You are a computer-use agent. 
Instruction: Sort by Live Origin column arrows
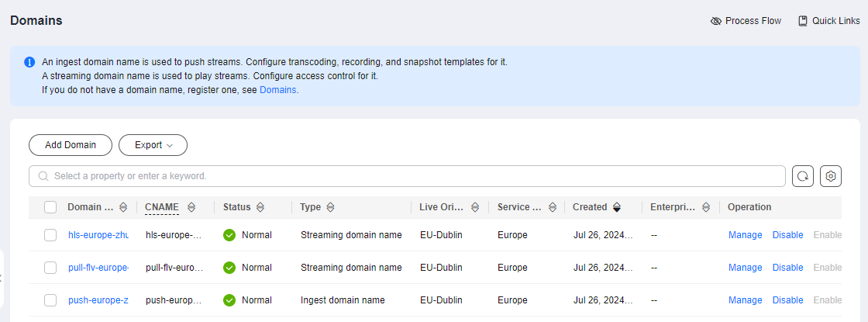tap(475, 207)
